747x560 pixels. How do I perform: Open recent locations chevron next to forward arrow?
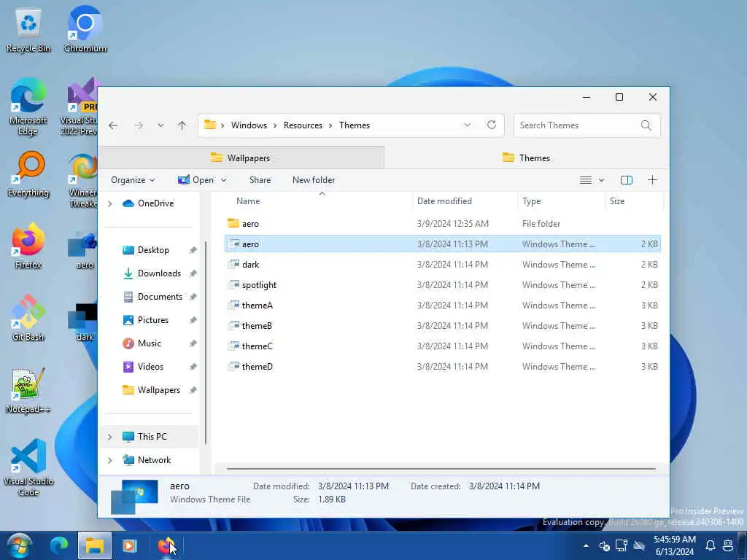pyautogui.click(x=160, y=125)
